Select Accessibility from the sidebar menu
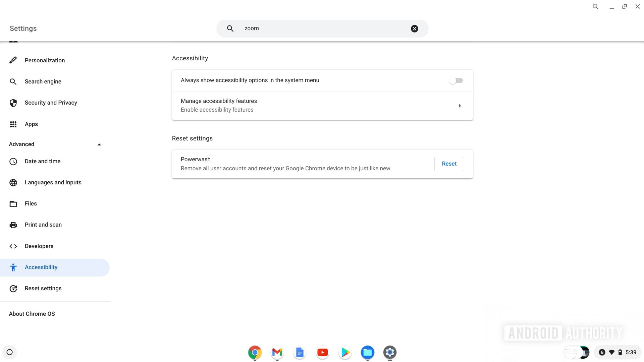Image resolution: width=644 pixels, height=362 pixels. tap(41, 267)
